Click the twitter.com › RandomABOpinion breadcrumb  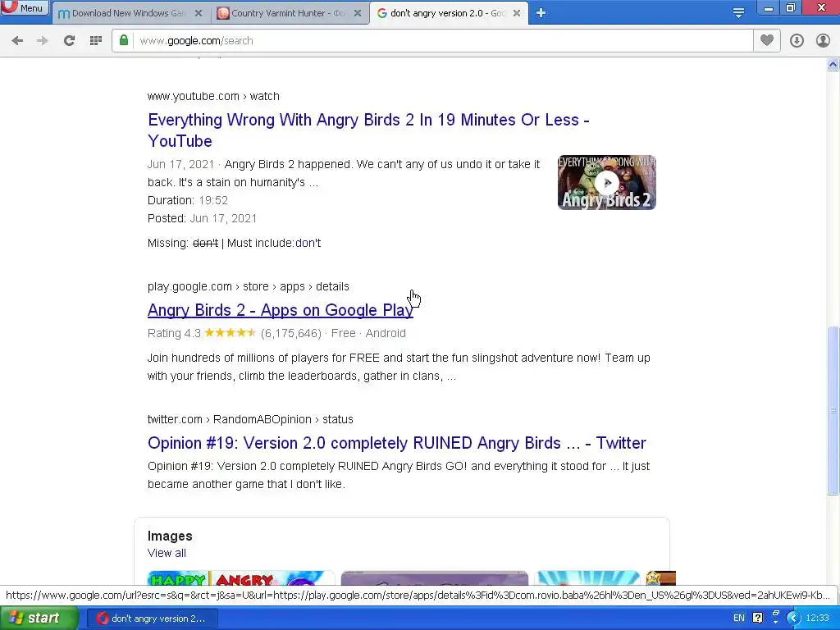[x=250, y=419]
